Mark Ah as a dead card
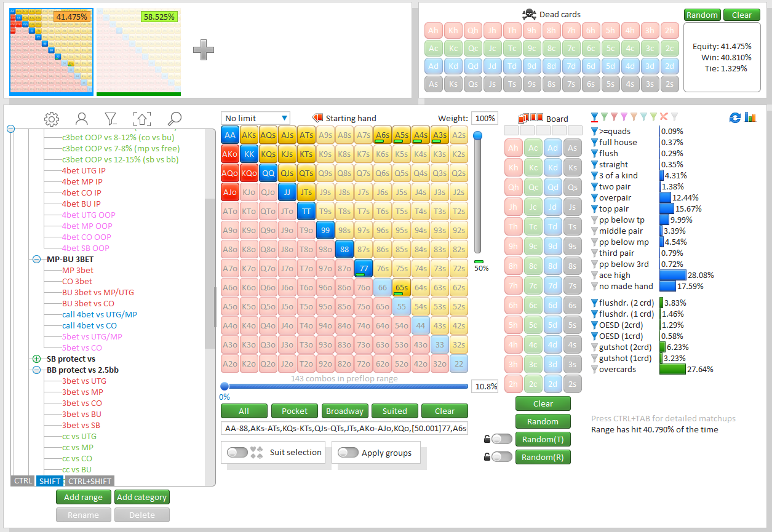The image size is (772, 532). pyautogui.click(x=433, y=31)
